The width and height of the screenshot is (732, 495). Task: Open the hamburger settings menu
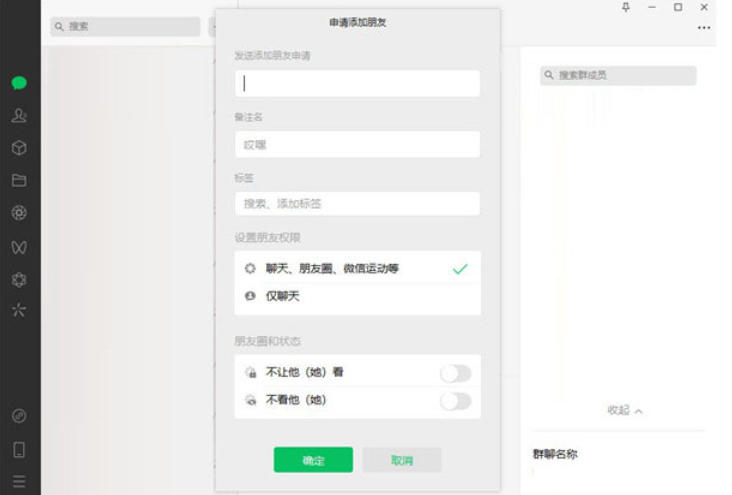tap(19, 481)
